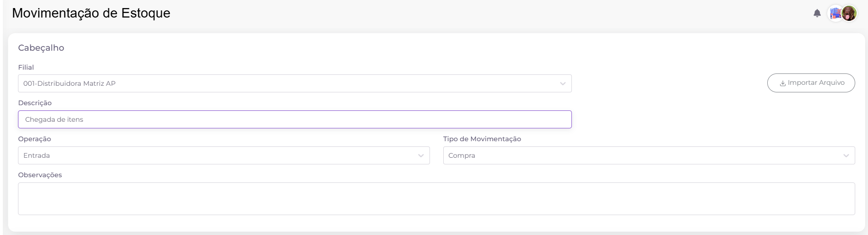Click the Descrição field label
868x235 pixels.
35,103
